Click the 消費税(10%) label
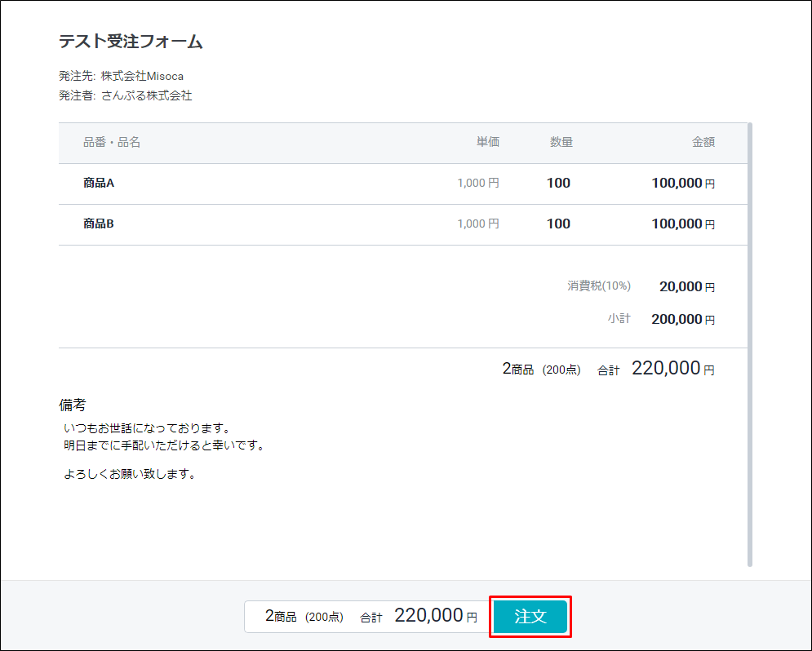 tap(599, 286)
